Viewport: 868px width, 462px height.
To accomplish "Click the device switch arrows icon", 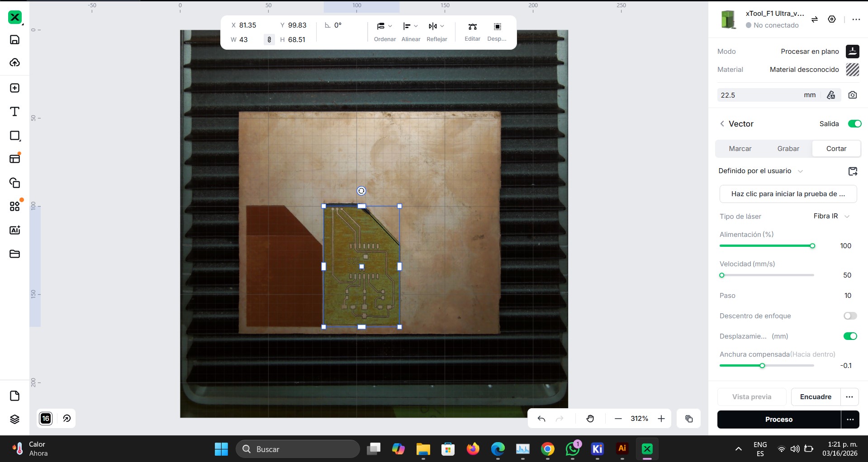I will [815, 19].
